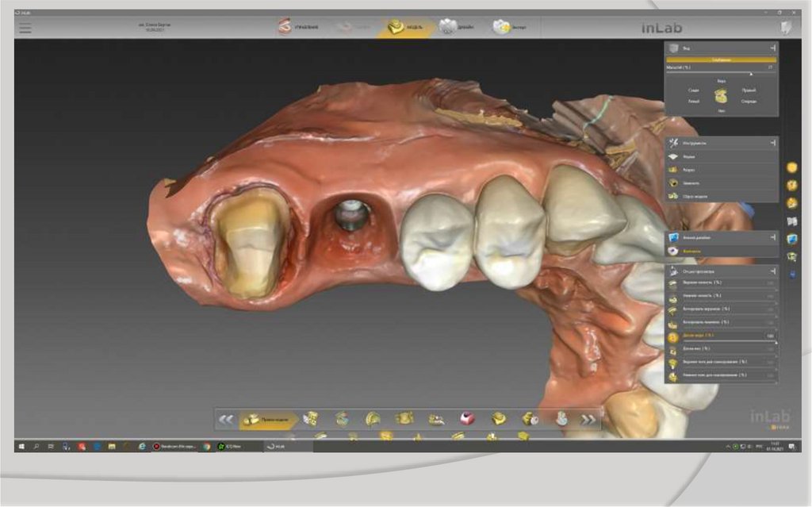This screenshot has height=507, width=812.
Task: Toggle the Контакты (Contacts) analysis option
Action: point(673,251)
